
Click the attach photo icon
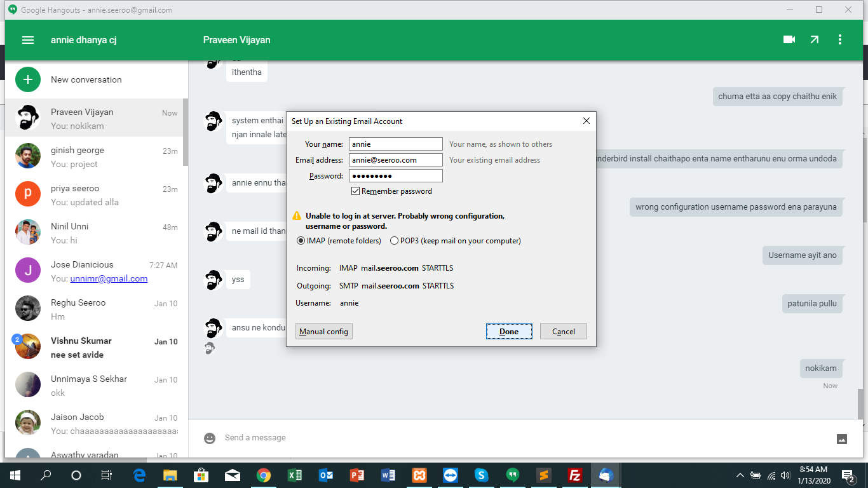pos(842,438)
